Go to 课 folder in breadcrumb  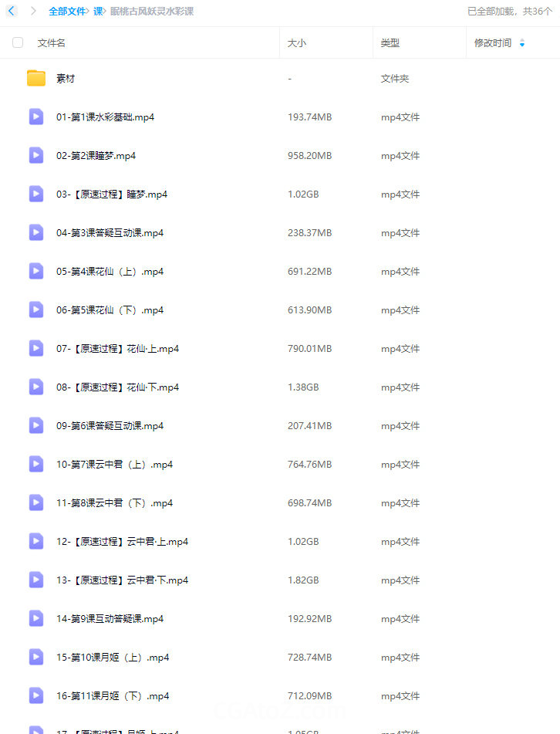click(x=98, y=12)
